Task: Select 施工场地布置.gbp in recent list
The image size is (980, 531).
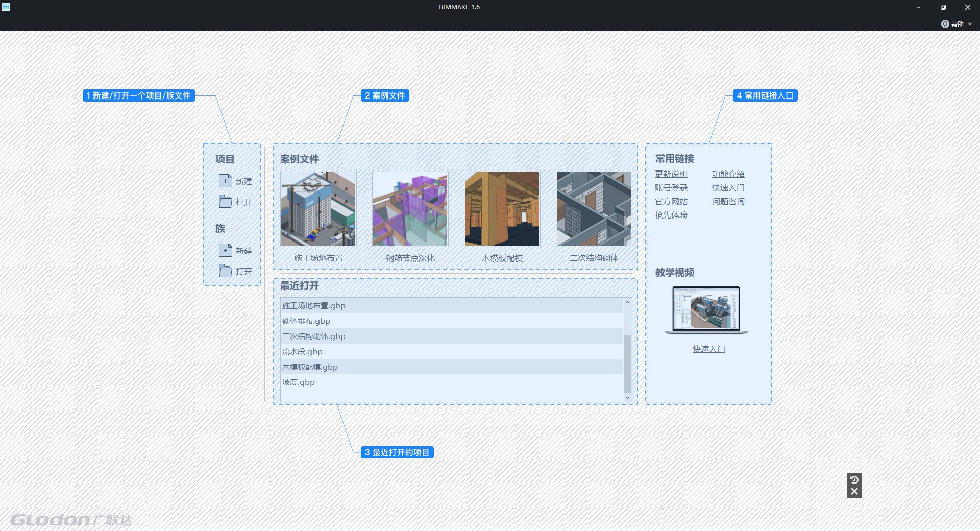Action: tap(452, 305)
